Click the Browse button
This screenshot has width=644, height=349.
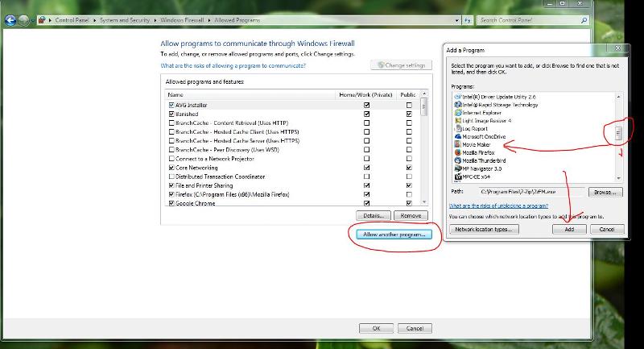pos(605,192)
